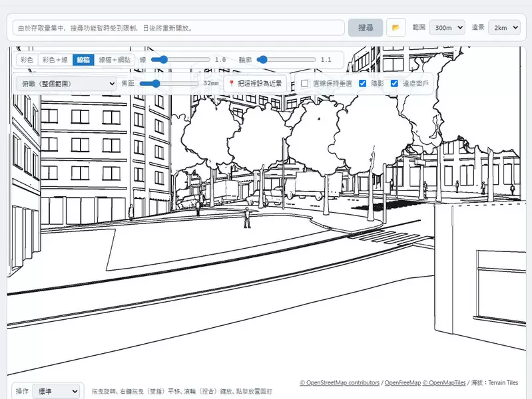The image size is (532, 399).
Task: Adjust the 輪廓 outline slider
Action: 286,60
